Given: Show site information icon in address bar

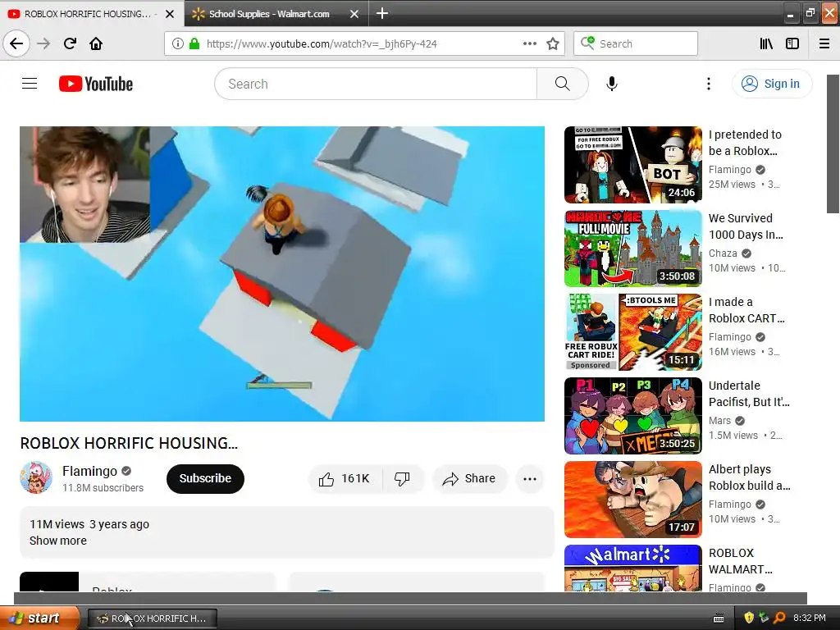Looking at the screenshot, I should 177,43.
